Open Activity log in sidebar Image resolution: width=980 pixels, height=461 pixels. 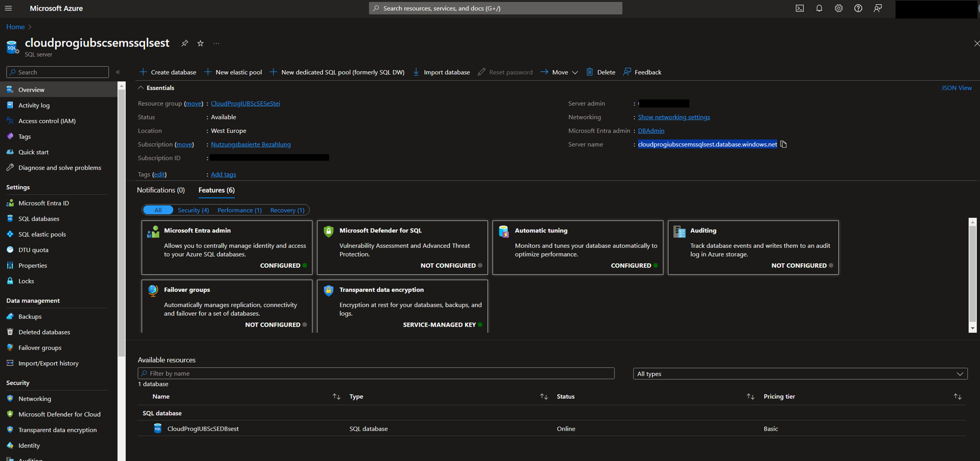pyautogui.click(x=34, y=105)
